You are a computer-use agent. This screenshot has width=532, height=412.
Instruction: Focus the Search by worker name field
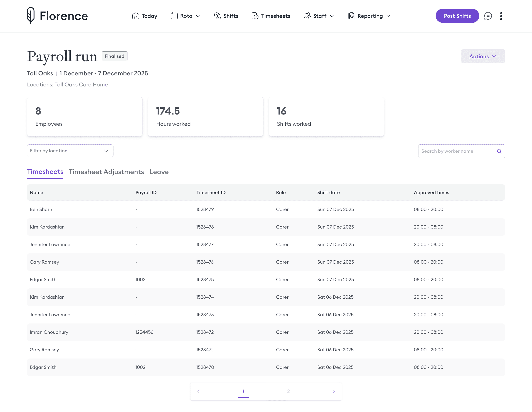coord(456,151)
